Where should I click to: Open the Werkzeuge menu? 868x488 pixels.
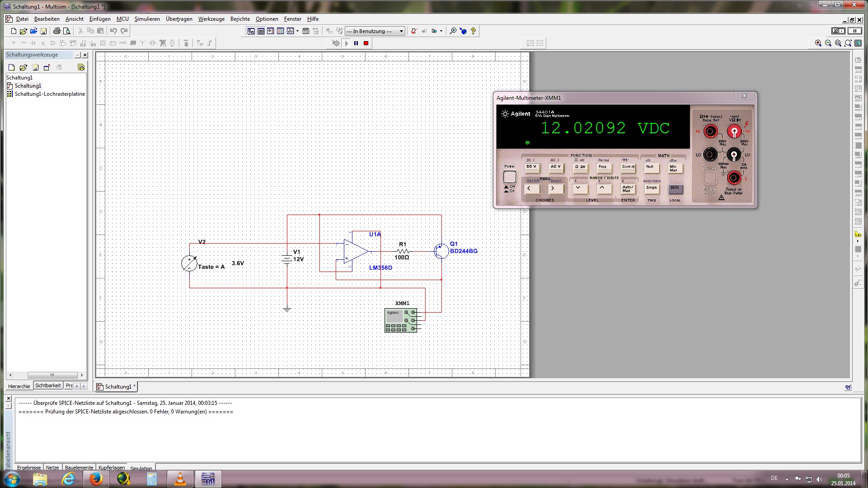point(211,19)
